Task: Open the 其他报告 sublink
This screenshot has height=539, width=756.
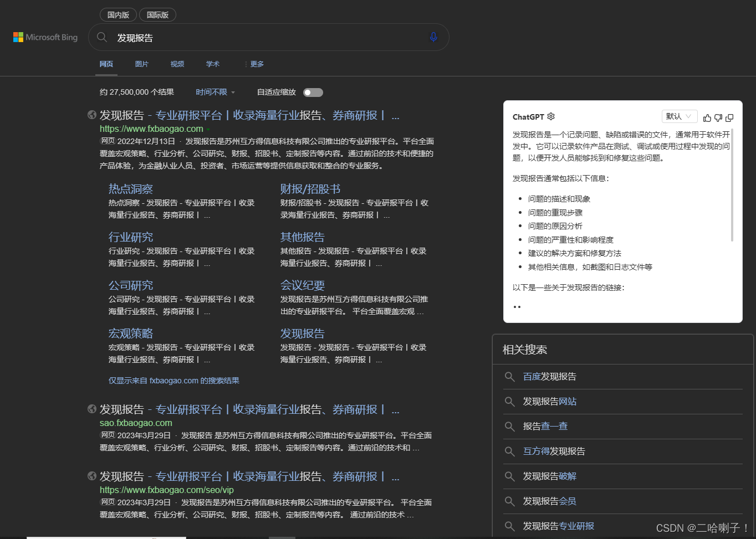Action: 303,237
